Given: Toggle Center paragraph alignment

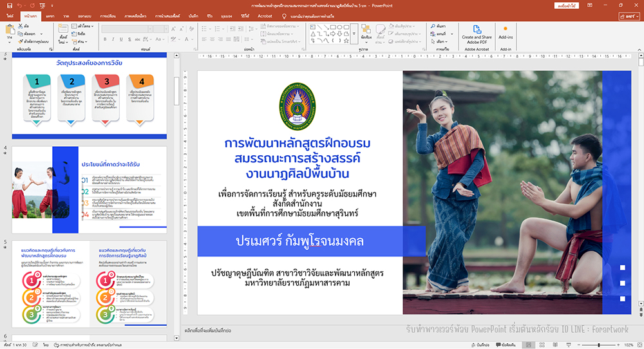Looking at the screenshot, I should coord(213,39).
